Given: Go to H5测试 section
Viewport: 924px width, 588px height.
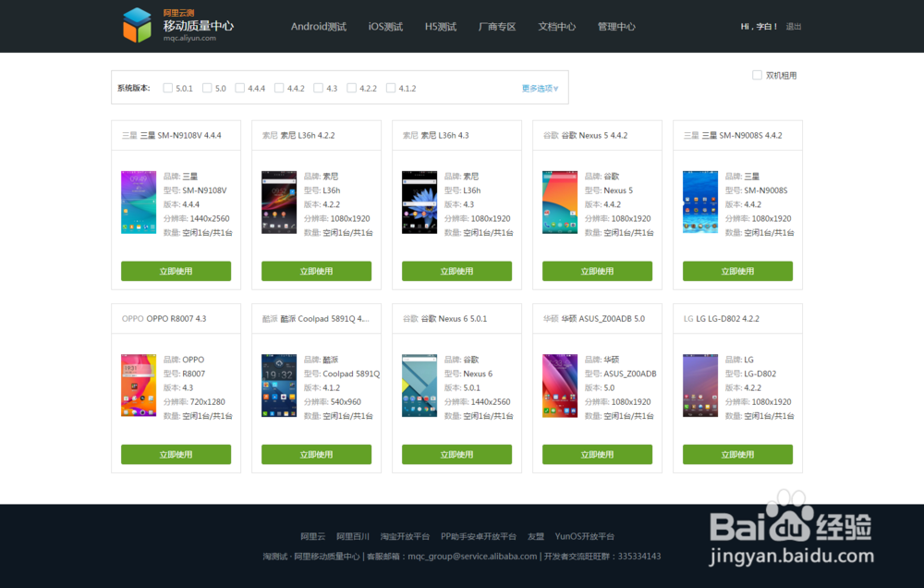Looking at the screenshot, I should point(440,27).
